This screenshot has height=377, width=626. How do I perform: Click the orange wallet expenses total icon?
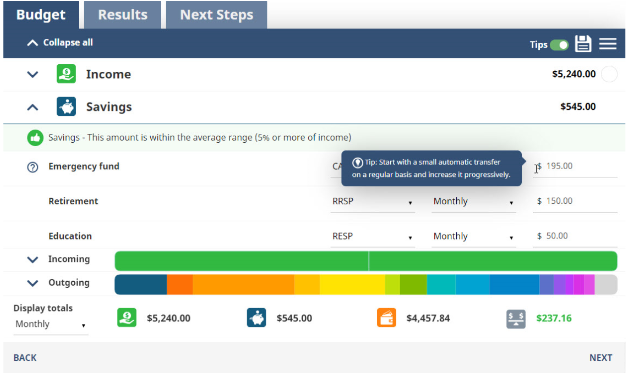coord(386,318)
